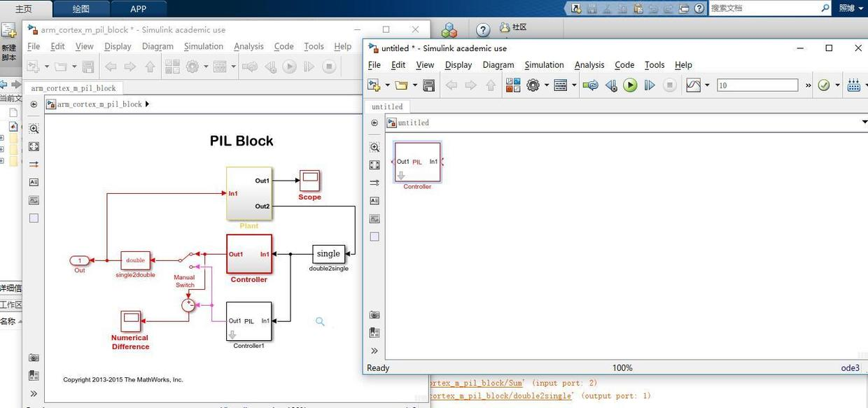Open Configuration gear dropdown arrow in untitled window
The image size is (868, 408).
[x=546, y=85]
